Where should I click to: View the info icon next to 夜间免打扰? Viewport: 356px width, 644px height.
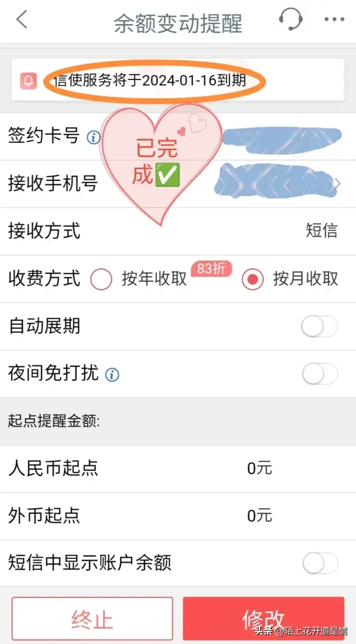(112, 374)
